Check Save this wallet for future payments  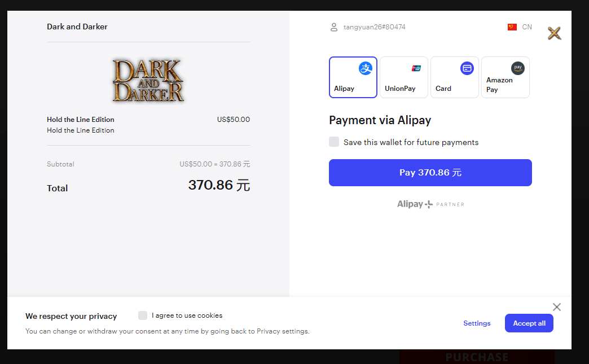(334, 142)
